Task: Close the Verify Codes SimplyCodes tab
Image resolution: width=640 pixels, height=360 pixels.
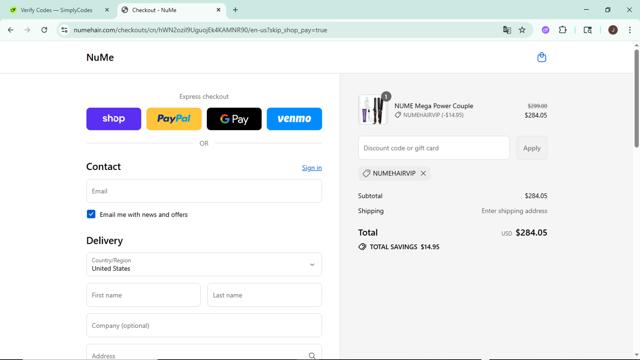Action: point(107,10)
